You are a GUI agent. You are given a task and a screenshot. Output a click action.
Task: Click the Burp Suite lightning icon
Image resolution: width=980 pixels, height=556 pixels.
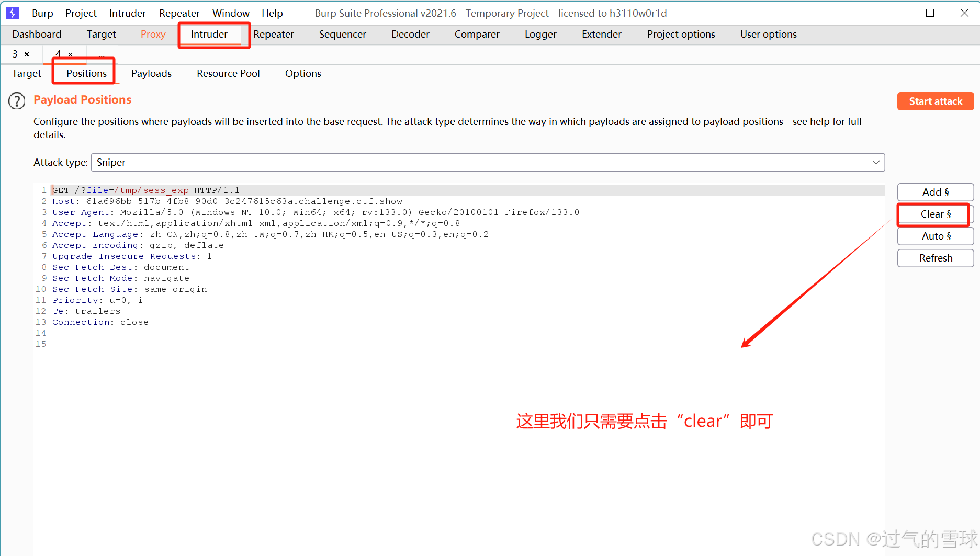pos(12,13)
